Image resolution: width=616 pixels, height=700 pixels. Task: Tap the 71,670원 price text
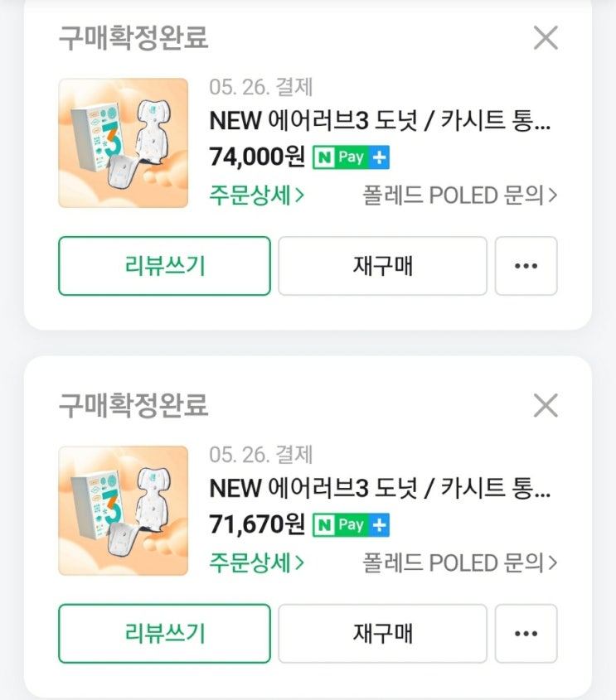[x=257, y=525]
